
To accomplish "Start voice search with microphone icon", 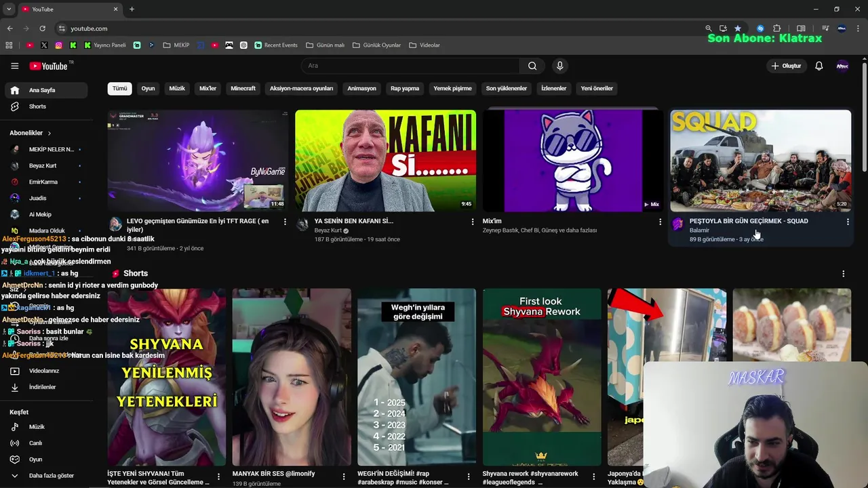I will pyautogui.click(x=559, y=66).
